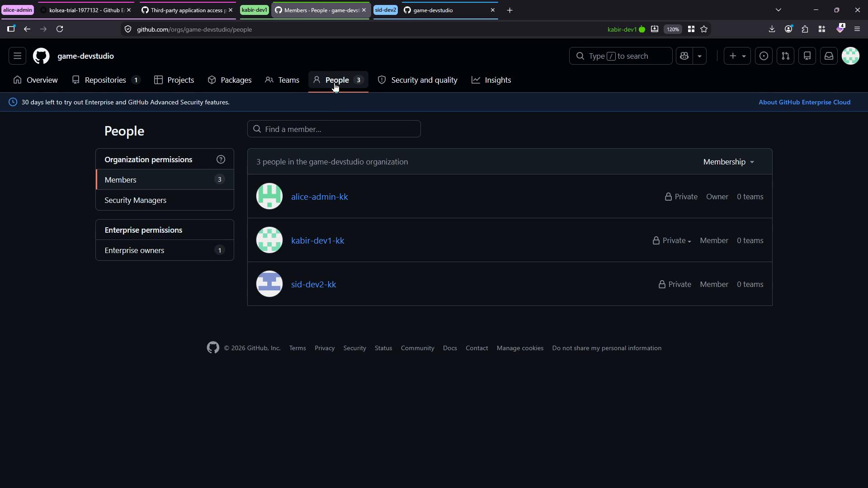Open the Teams tab

[282, 80]
